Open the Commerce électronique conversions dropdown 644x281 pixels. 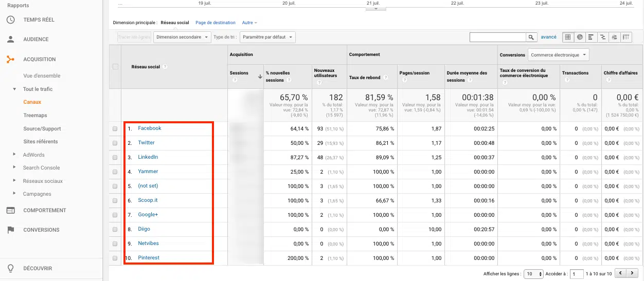558,55
